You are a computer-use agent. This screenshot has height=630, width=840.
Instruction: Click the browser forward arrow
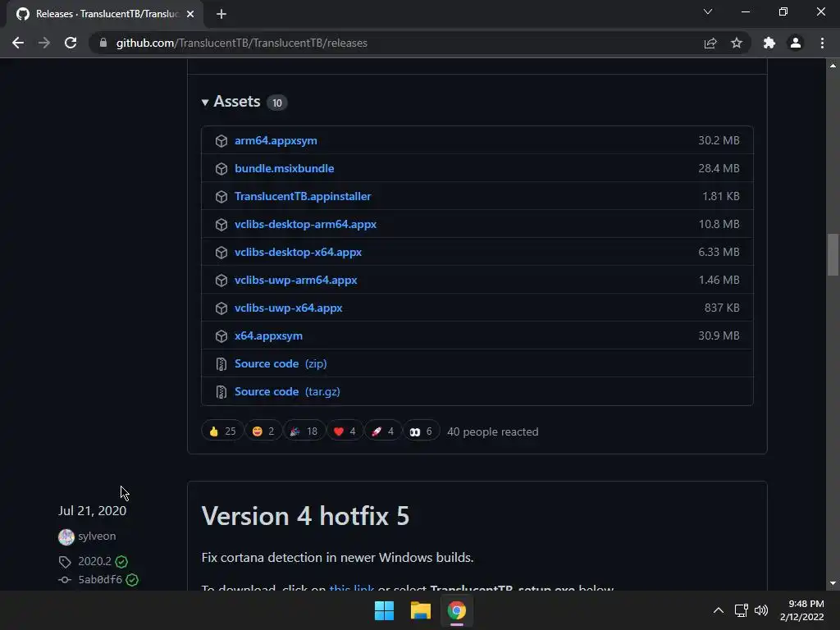click(44, 43)
